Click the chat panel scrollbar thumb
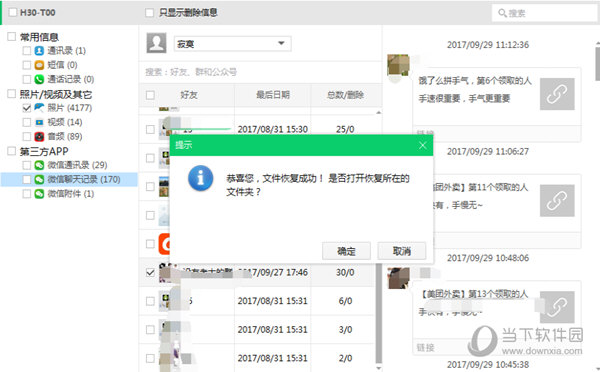Image resolution: width=600 pixels, height=372 pixels. (x=598, y=64)
